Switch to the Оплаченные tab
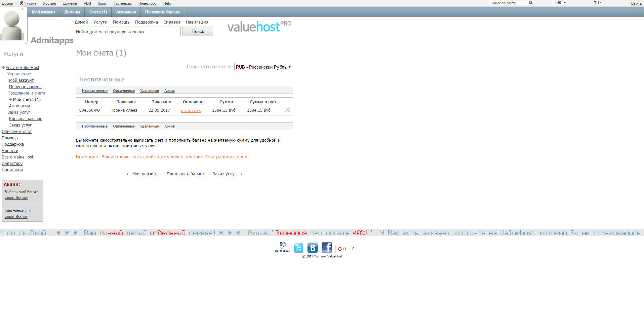 (x=123, y=91)
